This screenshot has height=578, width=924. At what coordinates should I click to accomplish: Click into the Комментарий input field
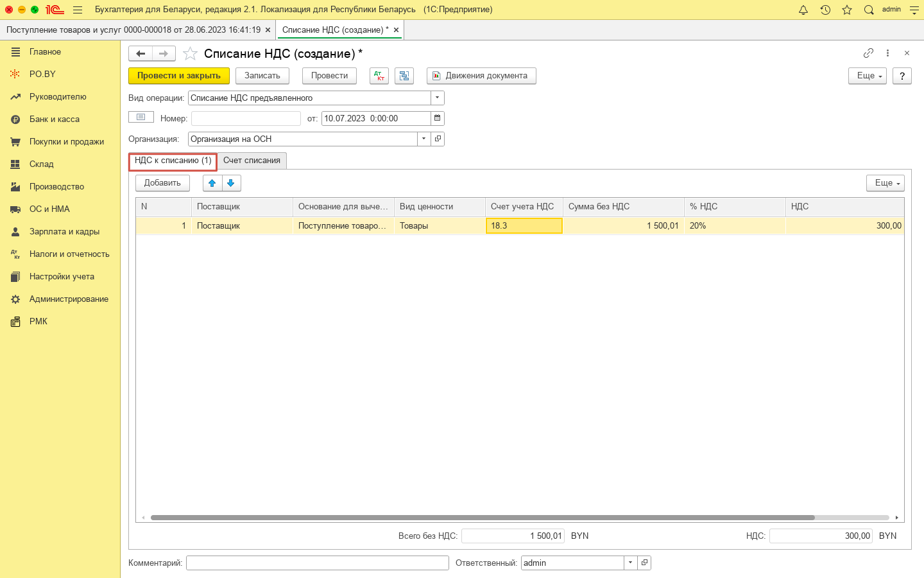(317, 563)
